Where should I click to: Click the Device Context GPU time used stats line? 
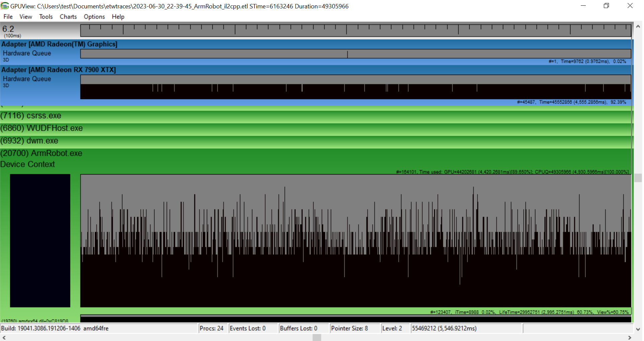(x=513, y=172)
